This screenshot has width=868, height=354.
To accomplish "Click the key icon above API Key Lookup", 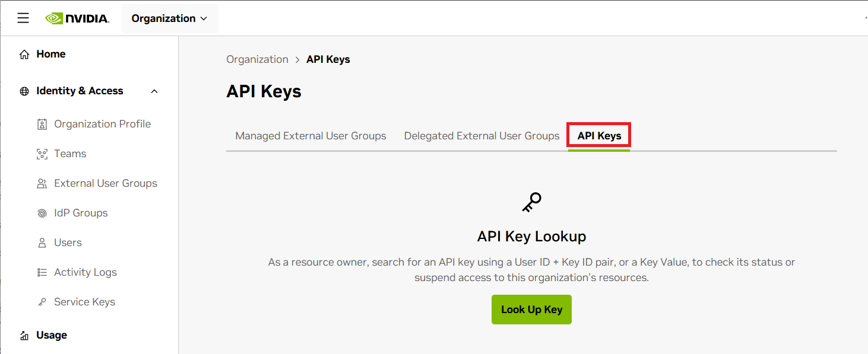I will 531,203.
